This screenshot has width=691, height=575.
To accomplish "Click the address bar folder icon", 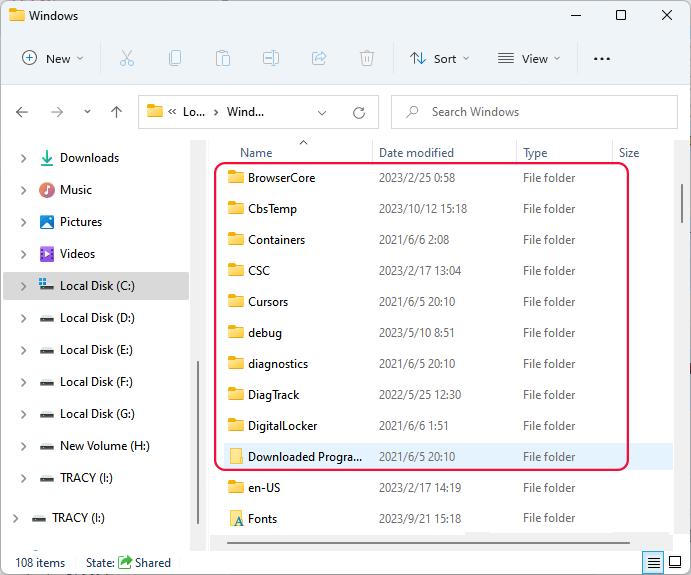I will click(x=155, y=110).
